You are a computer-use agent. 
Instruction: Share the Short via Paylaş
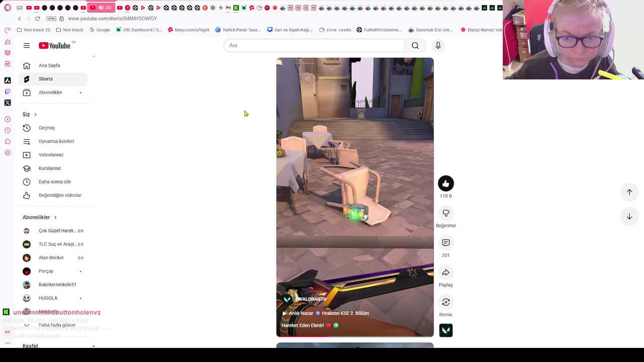pyautogui.click(x=446, y=273)
